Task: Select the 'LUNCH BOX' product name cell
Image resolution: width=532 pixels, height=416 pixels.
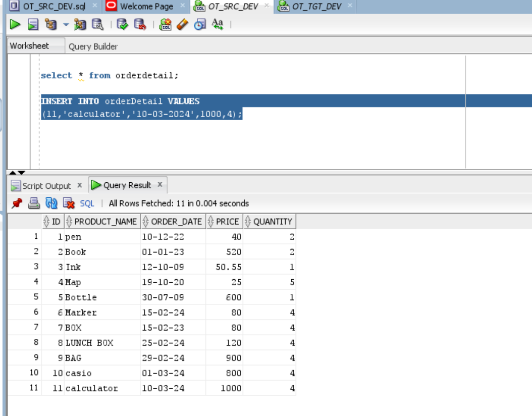Action: click(102, 343)
